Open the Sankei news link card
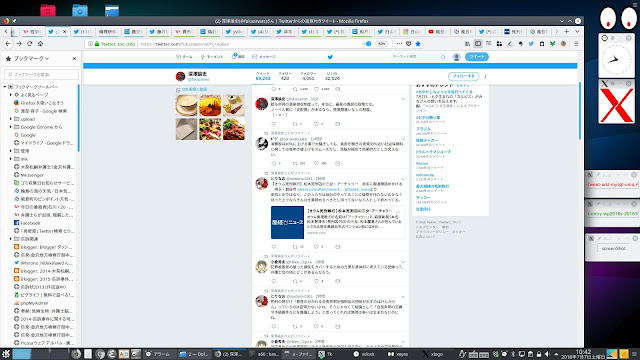The width and height of the screenshot is (640, 360). pos(338,222)
